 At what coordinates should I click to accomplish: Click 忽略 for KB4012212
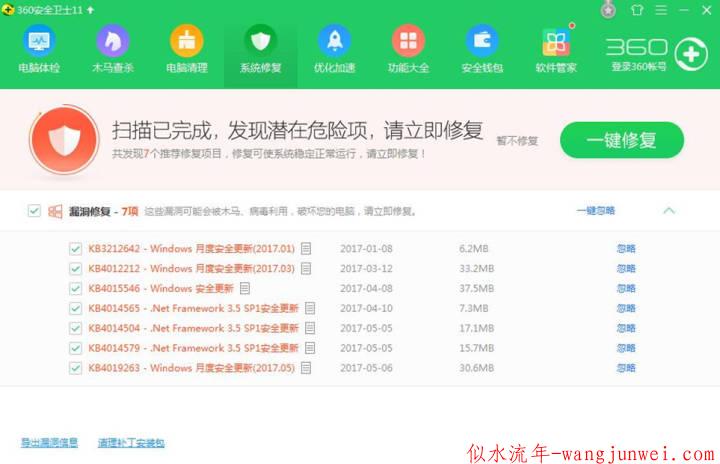point(626,268)
